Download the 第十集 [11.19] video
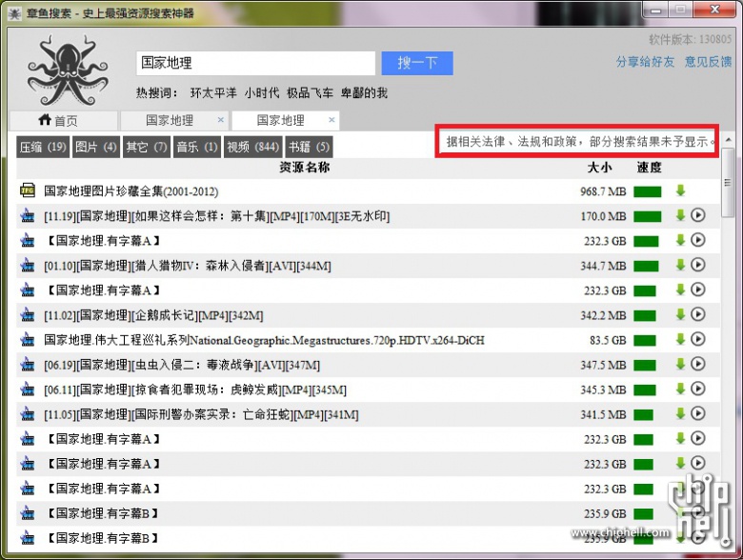This screenshot has height=560, width=743. pyautogui.click(x=680, y=215)
